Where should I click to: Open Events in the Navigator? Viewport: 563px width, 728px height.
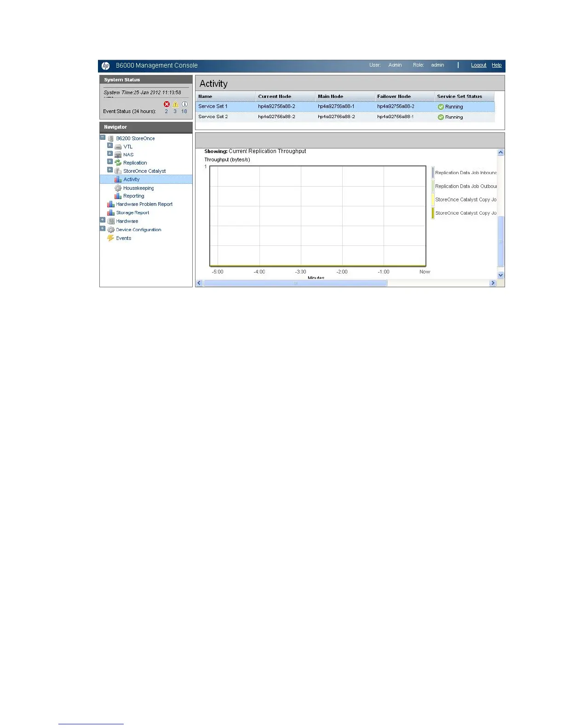point(124,238)
